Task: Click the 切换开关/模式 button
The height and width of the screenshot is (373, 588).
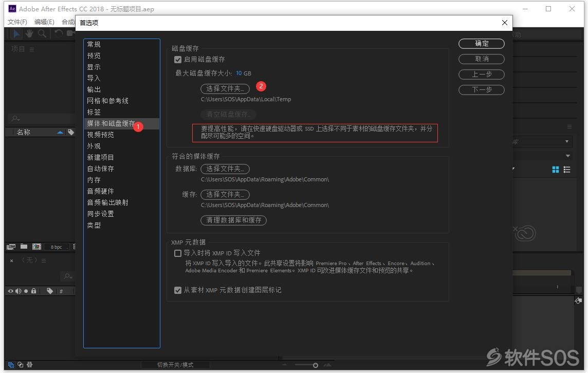Action: pyautogui.click(x=175, y=365)
